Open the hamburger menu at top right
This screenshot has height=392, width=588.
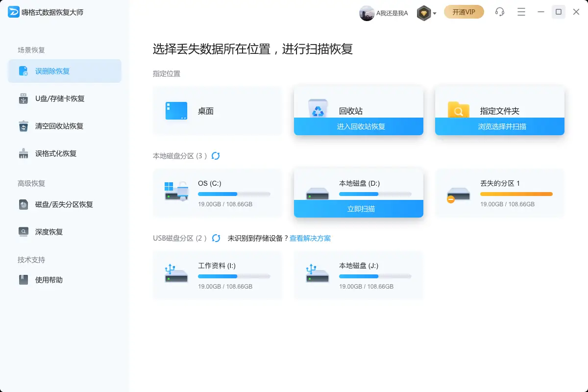pos(521,12)
